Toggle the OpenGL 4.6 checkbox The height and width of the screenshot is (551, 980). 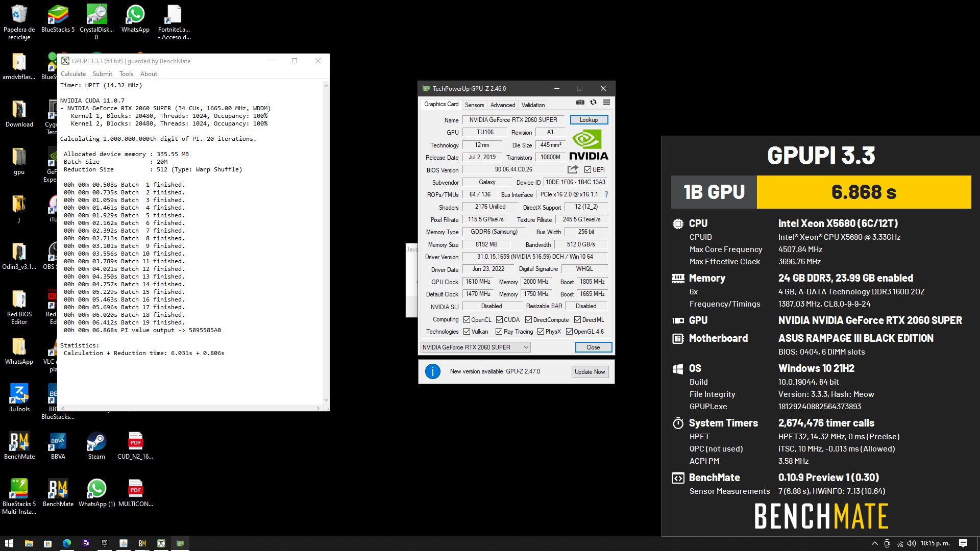pyautogui.click(x=569, y=332)
